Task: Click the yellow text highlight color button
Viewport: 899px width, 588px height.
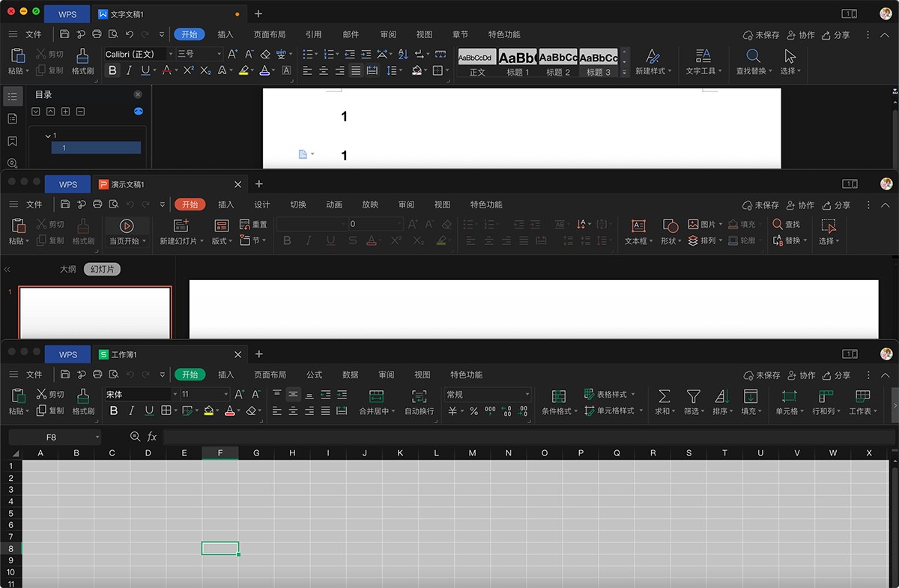Action: tap(243, 70)
